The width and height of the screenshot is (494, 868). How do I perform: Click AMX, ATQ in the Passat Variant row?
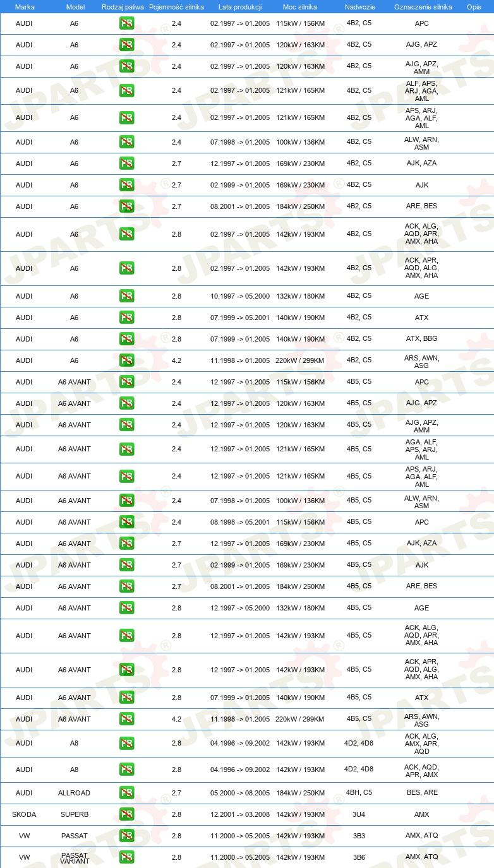(x=422, y=857)
